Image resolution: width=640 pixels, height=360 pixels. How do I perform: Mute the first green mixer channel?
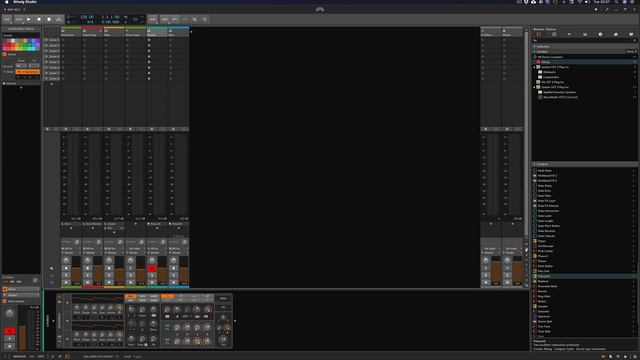tap(66, 282)
